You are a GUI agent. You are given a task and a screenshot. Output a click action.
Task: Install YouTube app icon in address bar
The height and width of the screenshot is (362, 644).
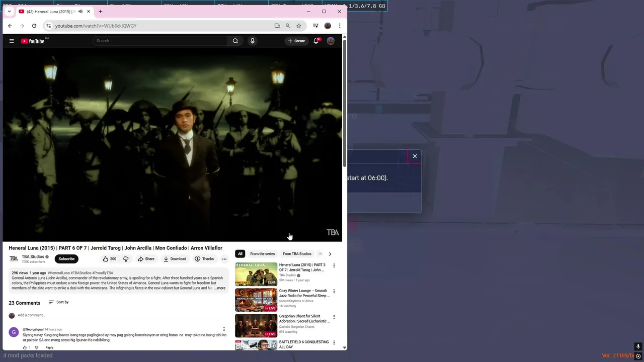[x=277, y=26]
